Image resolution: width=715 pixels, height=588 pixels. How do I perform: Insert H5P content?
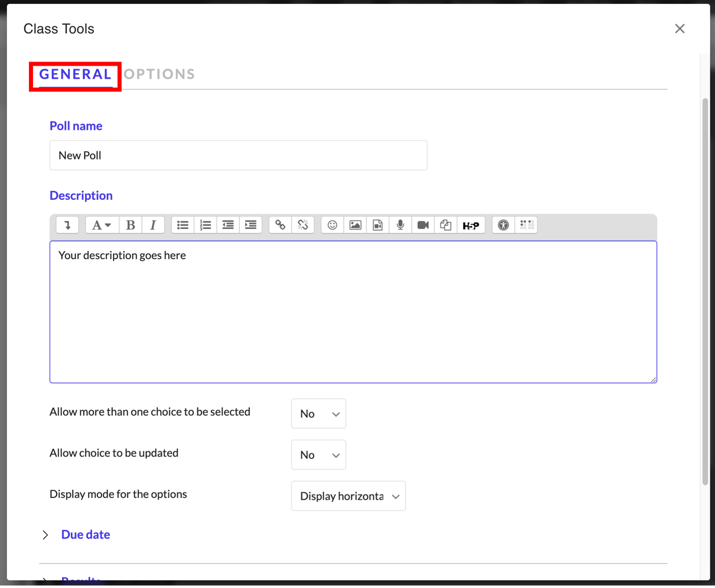(470, 225)
